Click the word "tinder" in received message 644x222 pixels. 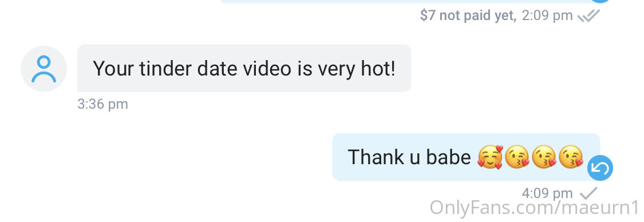pyautogui.click(x=165, y=69)
